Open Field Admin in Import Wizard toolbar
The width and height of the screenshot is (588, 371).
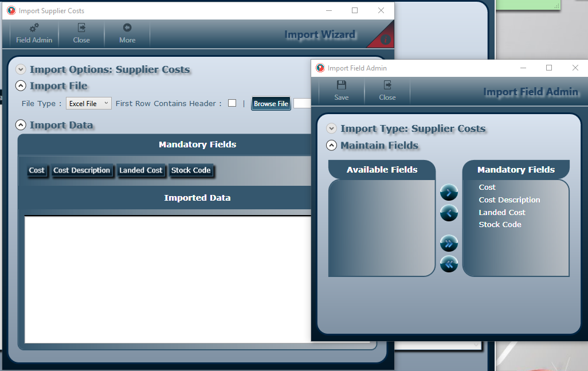(x=34, y=34)
